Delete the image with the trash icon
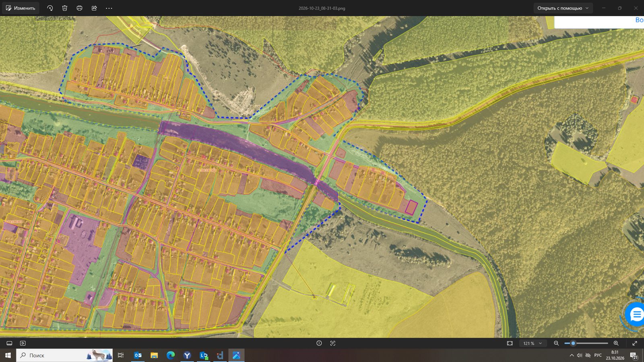644x362 pixels. coord(65,8)
